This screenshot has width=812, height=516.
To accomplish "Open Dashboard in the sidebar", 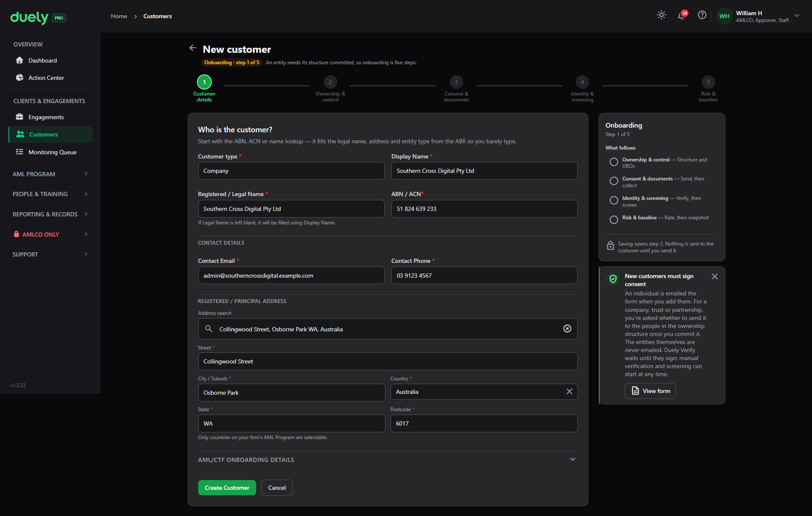I will [50, 60].
